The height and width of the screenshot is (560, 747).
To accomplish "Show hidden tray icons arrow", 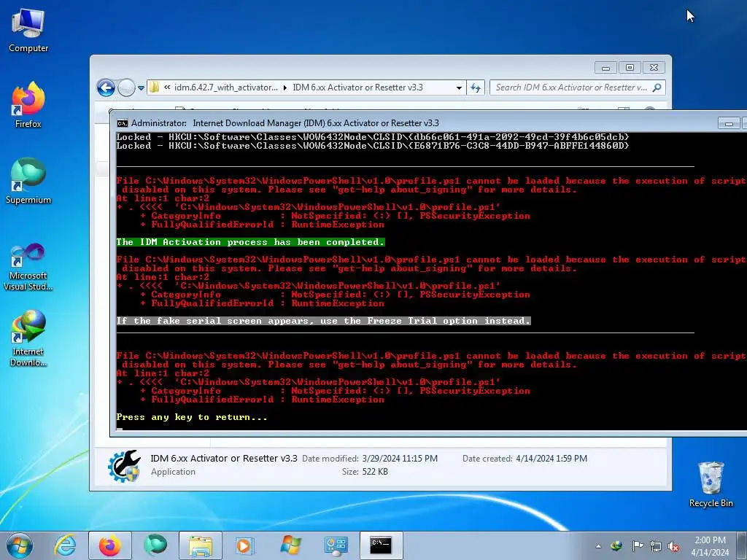I will click(598, 546).
